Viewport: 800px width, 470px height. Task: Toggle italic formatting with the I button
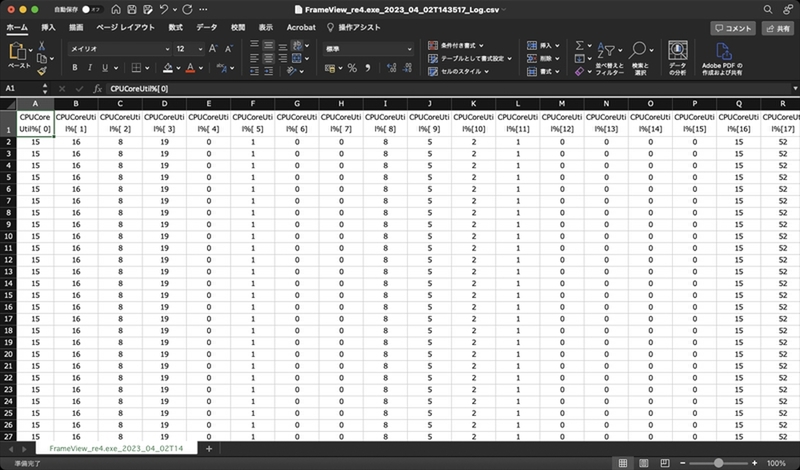click(x=90, y=68)
